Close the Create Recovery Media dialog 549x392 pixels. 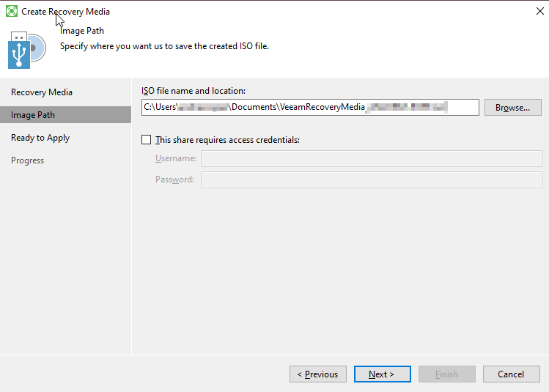click(540, 11)
